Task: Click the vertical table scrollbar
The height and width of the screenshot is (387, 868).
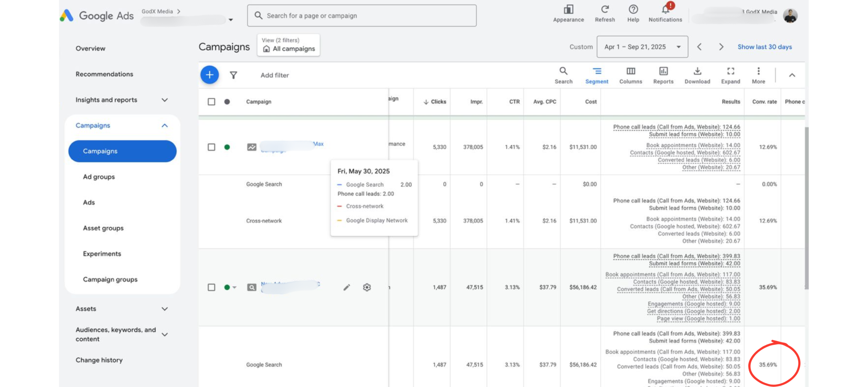Action: [x=806, y=208]
